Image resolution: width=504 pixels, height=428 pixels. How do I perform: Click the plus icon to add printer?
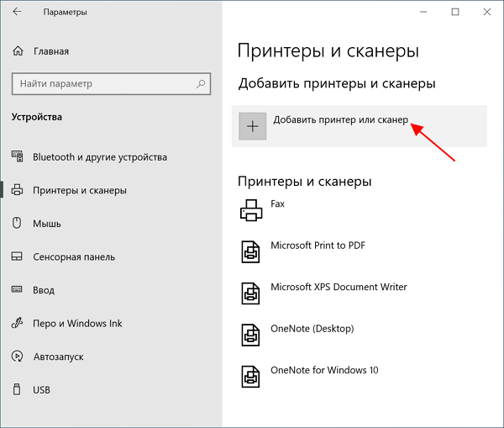pyautogui.click(x=252, y=126)
